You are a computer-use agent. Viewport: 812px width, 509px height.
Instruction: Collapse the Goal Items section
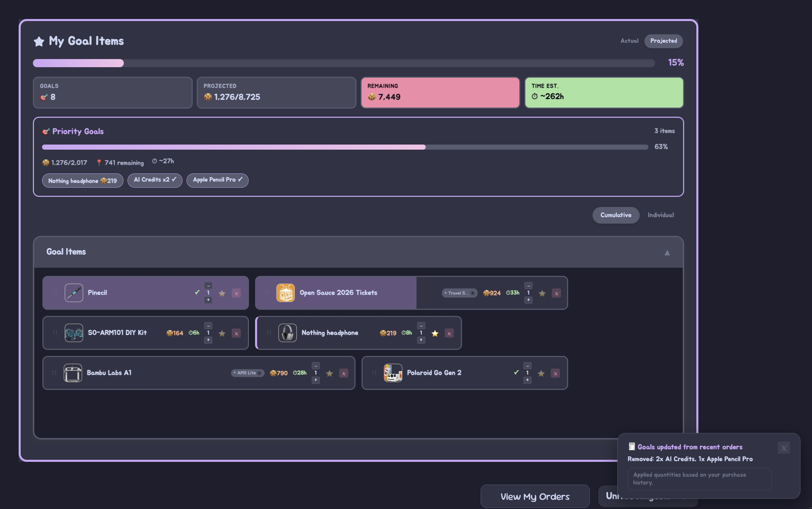(x=667, y=252)
